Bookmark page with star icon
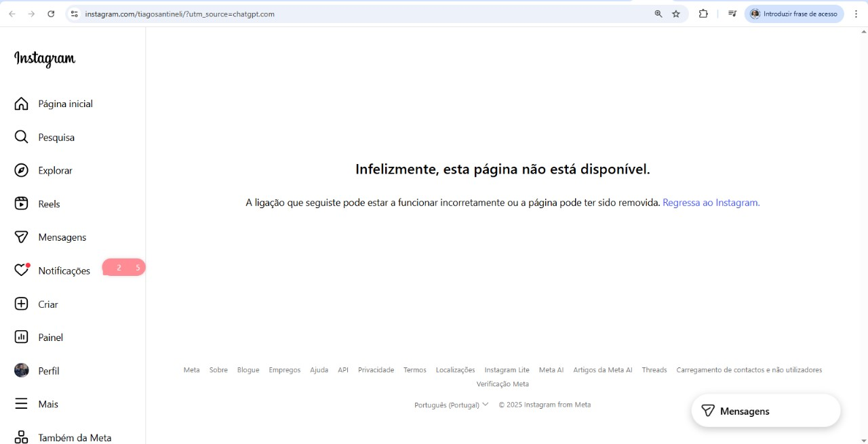 [676, 14]
